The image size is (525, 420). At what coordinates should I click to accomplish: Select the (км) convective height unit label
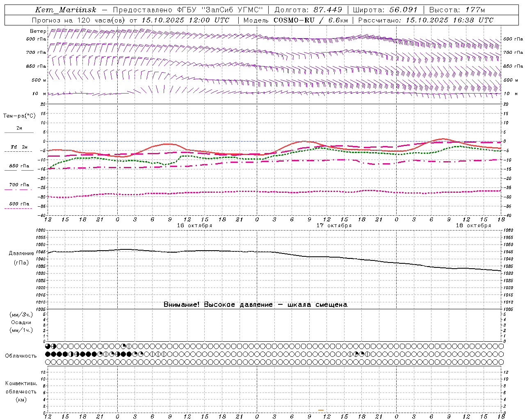coord(21,399)
